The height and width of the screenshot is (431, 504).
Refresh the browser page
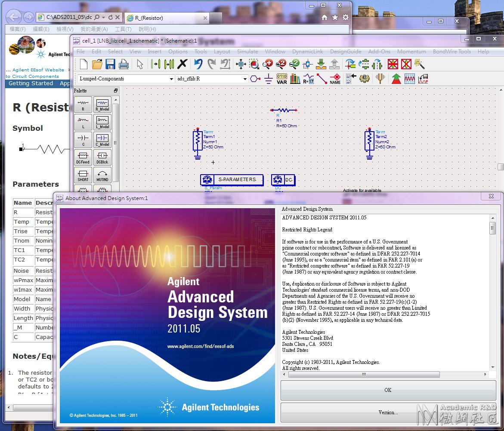(x=110, y=17)
